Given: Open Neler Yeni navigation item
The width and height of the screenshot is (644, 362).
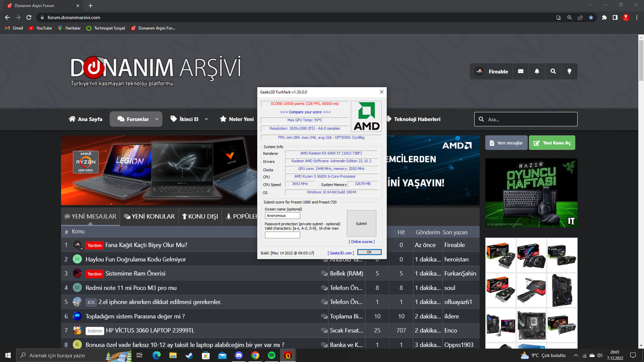Looking at the screenshot, I should pos(237,119).
